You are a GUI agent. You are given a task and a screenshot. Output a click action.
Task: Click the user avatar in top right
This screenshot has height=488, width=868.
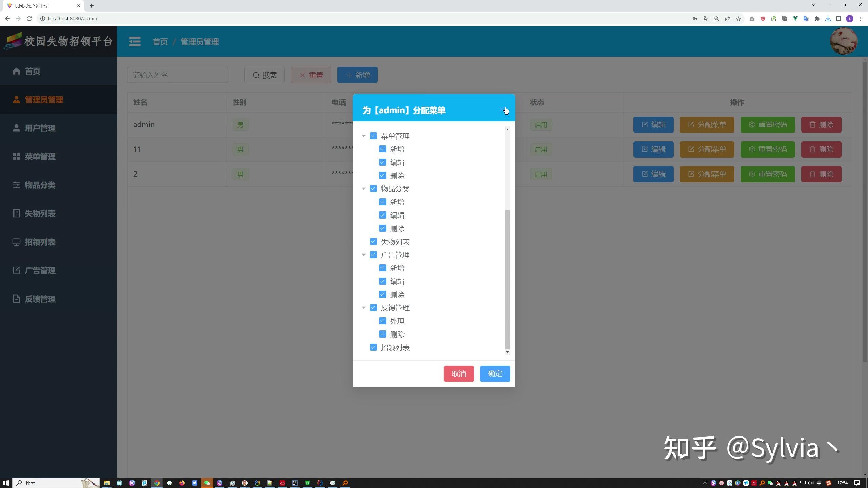pyautogui.click(x=844, y=41)
